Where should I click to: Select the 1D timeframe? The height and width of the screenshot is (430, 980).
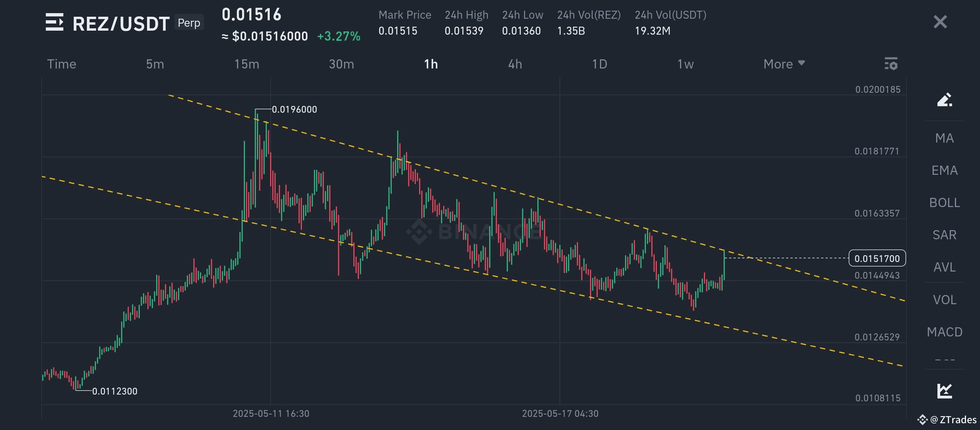pos(600,64)
